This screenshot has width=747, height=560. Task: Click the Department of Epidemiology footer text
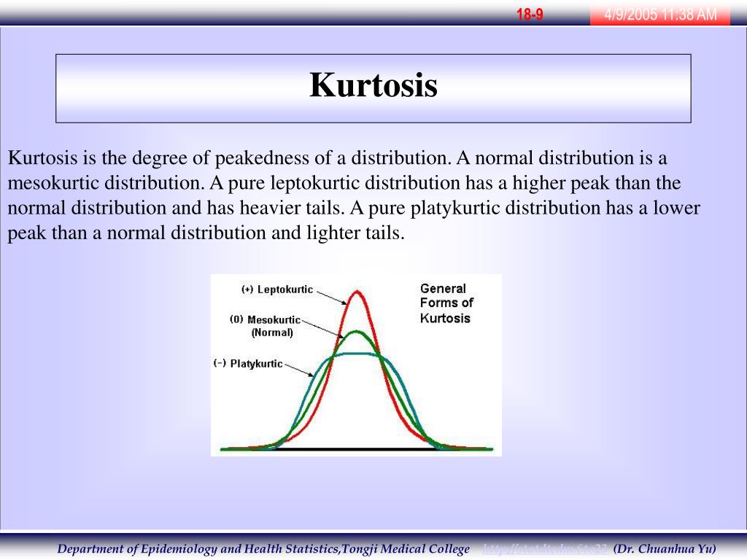pos(263,549)
